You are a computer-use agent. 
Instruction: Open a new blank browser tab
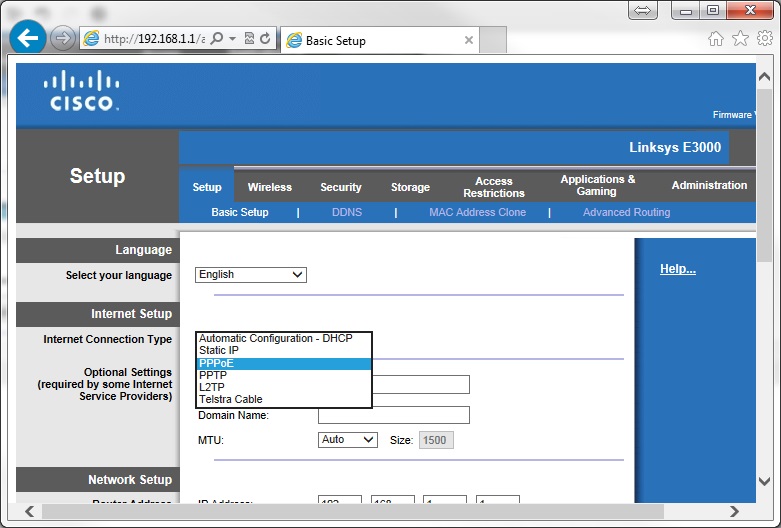point(493,40)
